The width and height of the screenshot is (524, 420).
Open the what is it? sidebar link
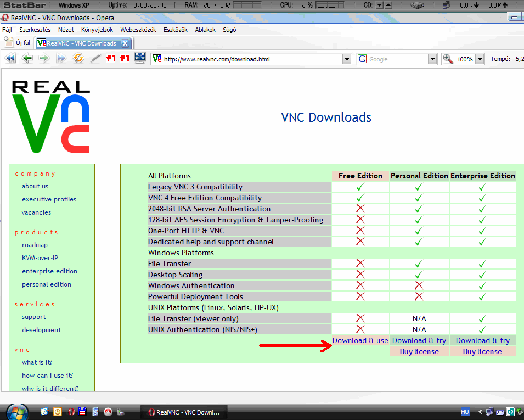37,362
